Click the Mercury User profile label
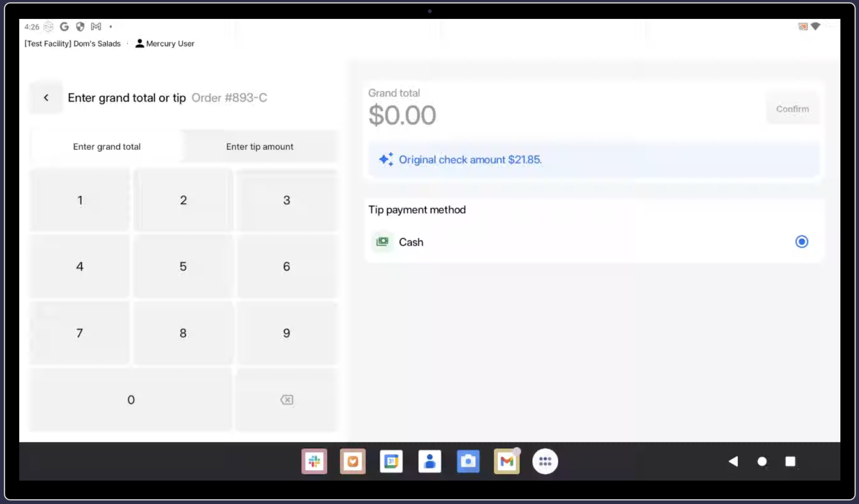 coord(165,44)
